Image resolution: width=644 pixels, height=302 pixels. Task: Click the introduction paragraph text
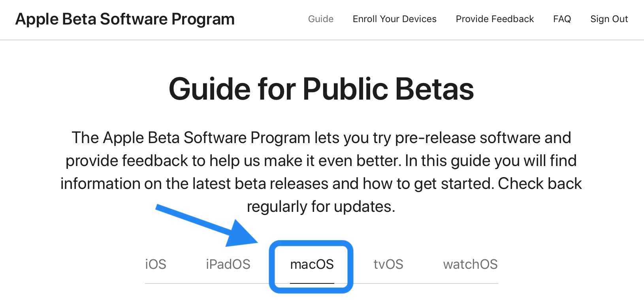[321, 172]
